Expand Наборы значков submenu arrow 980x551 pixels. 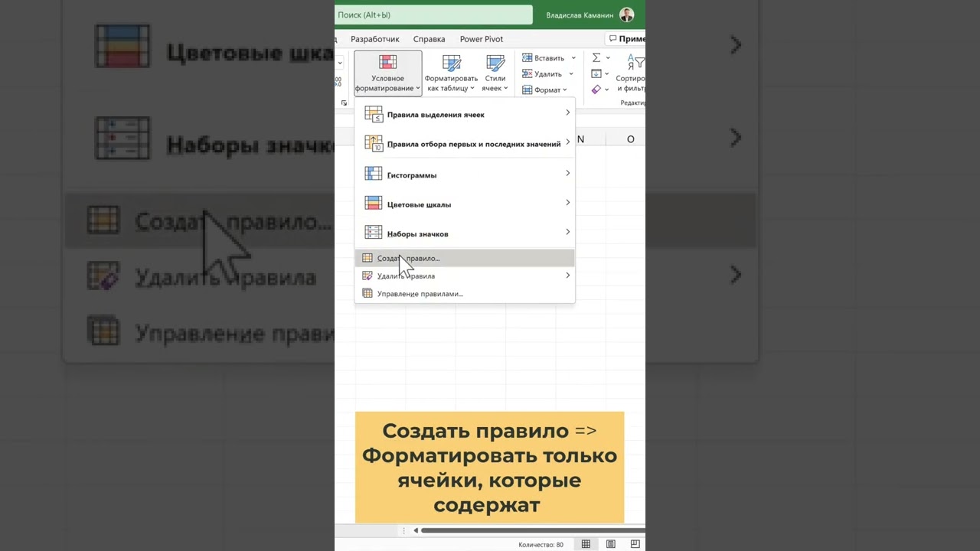567,232
